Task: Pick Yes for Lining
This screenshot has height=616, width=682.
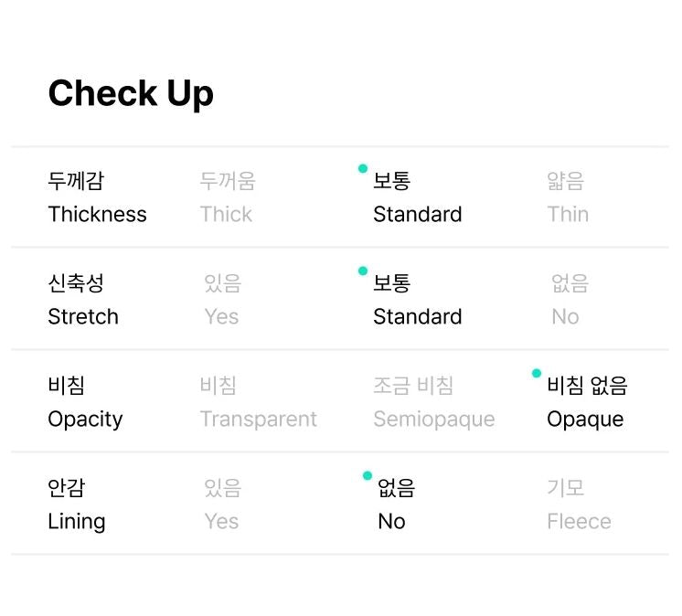Action: 221,504
